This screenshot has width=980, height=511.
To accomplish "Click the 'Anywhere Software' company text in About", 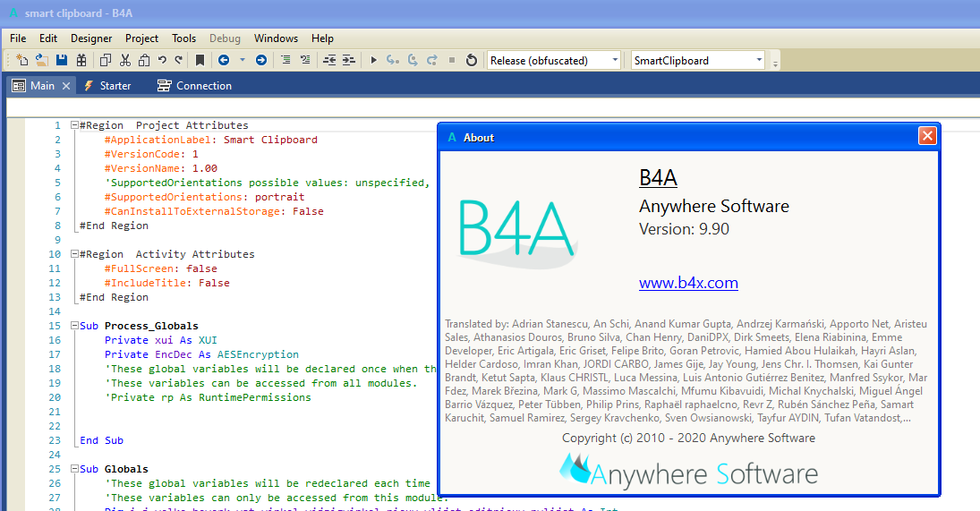I will tap(714, 206).
